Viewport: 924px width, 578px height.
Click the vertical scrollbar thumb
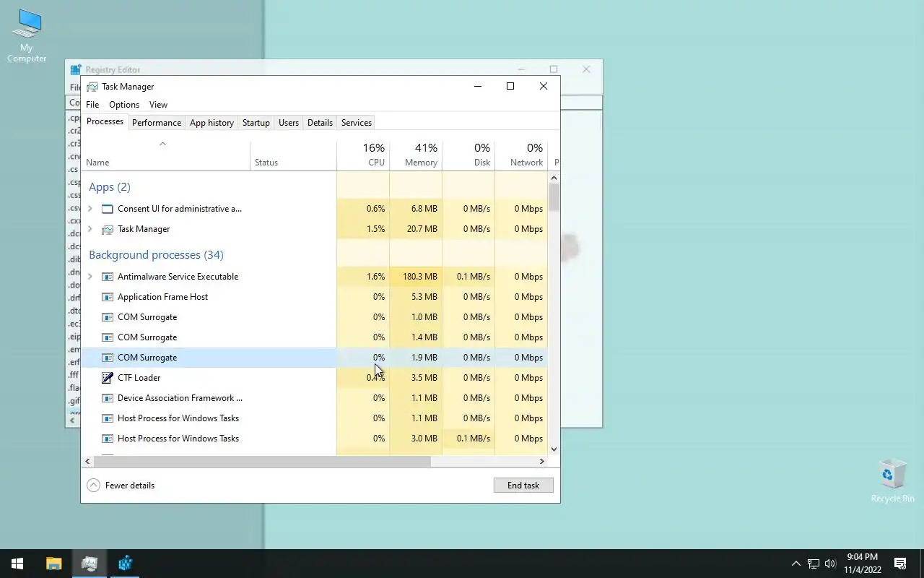[554, 198]
